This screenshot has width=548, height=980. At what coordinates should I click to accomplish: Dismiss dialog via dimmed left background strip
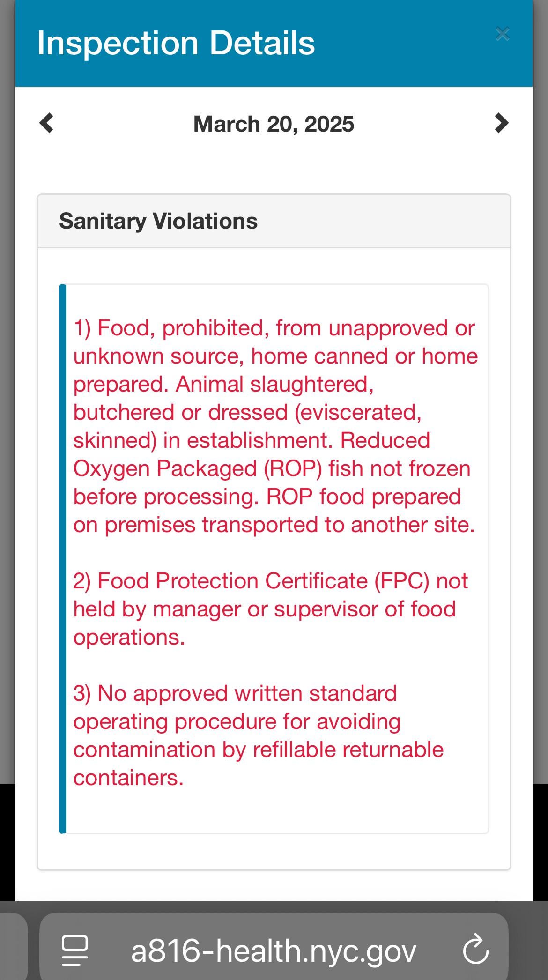click(x=7, y=375)
